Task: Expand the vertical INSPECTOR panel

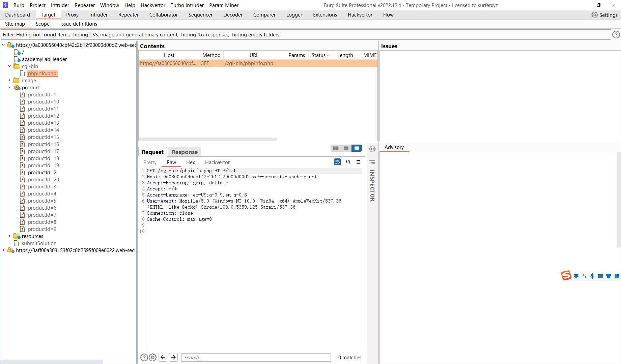Action: 372,186
